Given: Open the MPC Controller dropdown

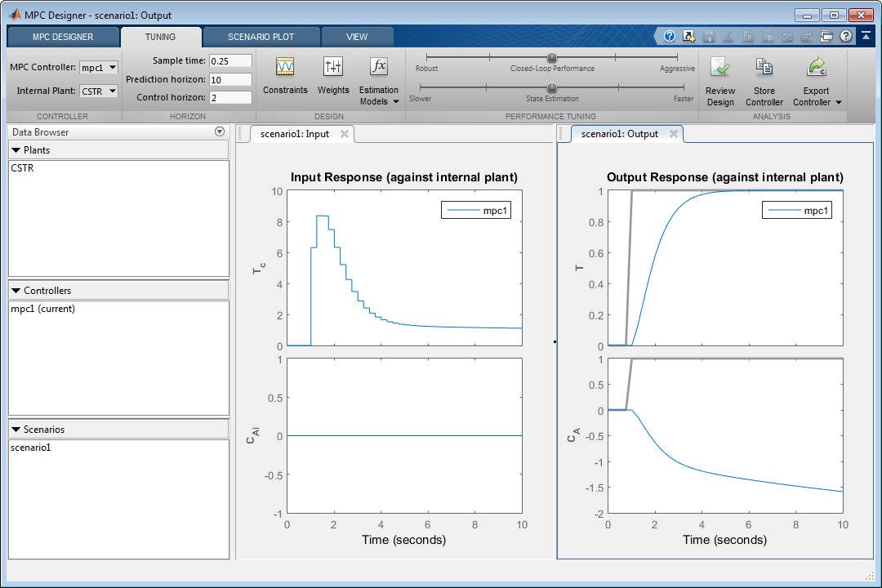Looking at the screenshot, I should [x=99, y=68].
